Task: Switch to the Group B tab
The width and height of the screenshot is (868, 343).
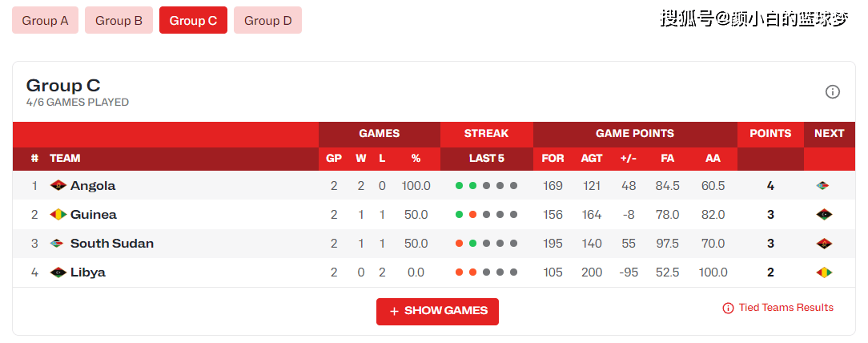Action: 119,21
